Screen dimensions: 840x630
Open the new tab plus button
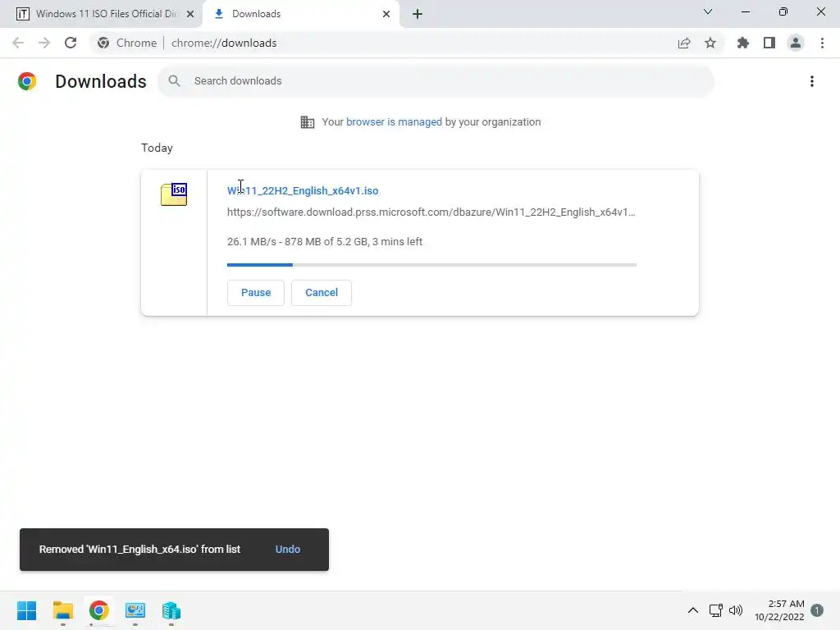[418, 14]
